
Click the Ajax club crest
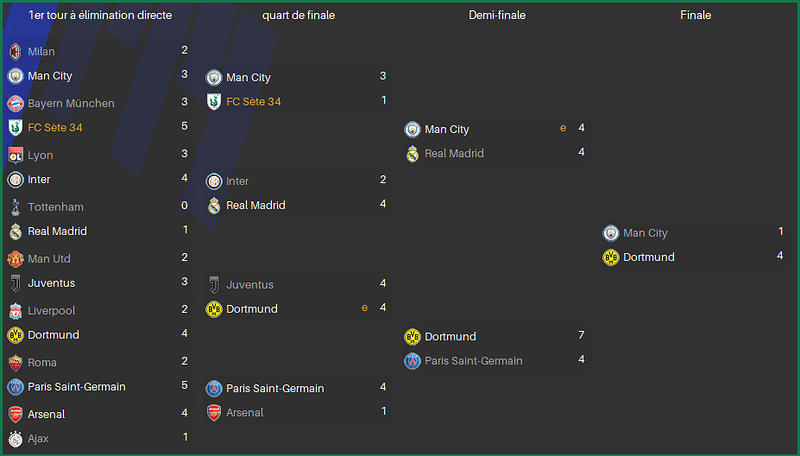(15, 439)
